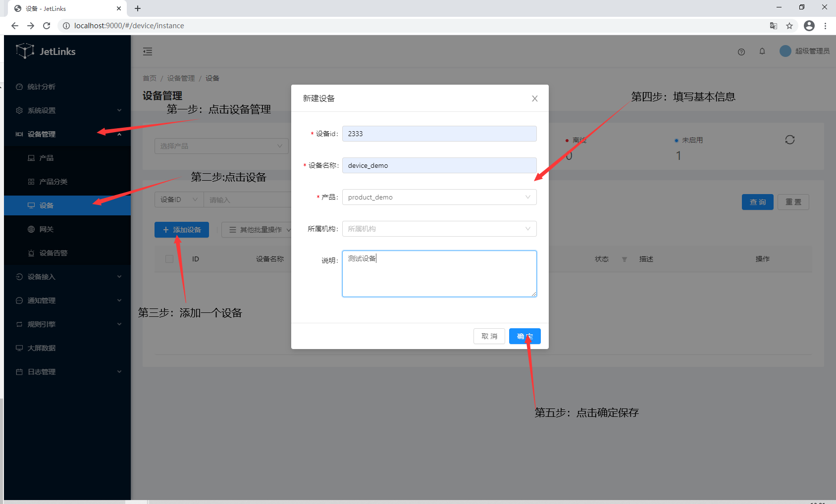This screenshot has height=504, width=836.
Task: Click the browser bookmark star icon
Action: tap(789, 26)
